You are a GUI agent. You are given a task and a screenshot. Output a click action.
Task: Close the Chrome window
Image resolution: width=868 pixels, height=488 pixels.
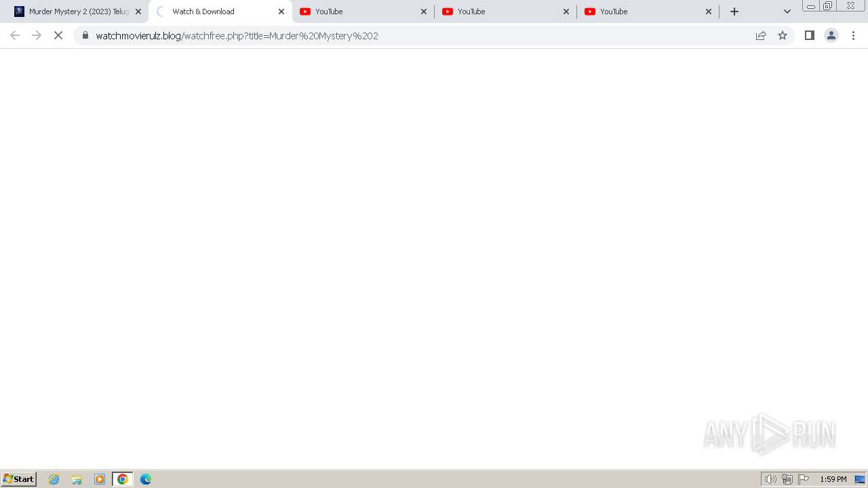tap(850, 6)
